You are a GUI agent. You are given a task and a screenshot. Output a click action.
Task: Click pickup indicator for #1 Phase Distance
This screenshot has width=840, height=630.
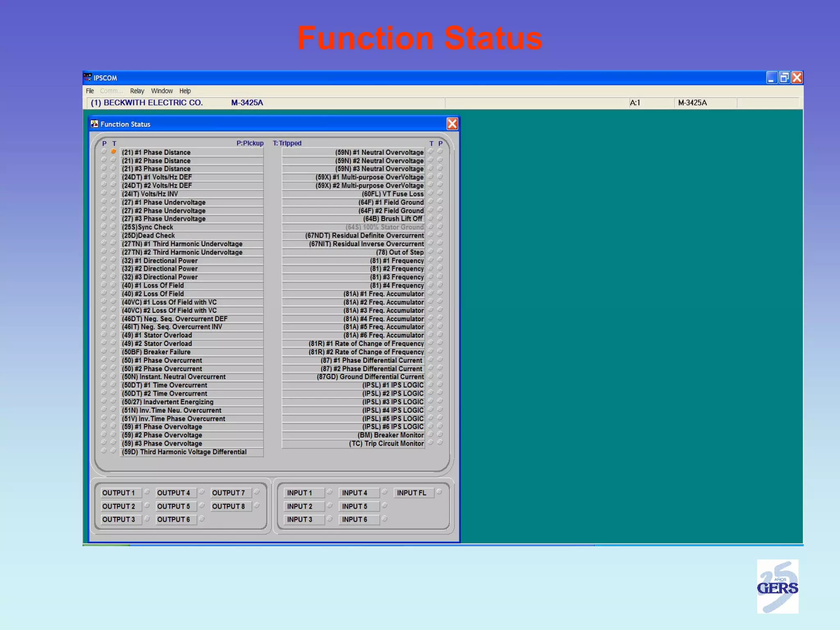click(x=104, y=151)
